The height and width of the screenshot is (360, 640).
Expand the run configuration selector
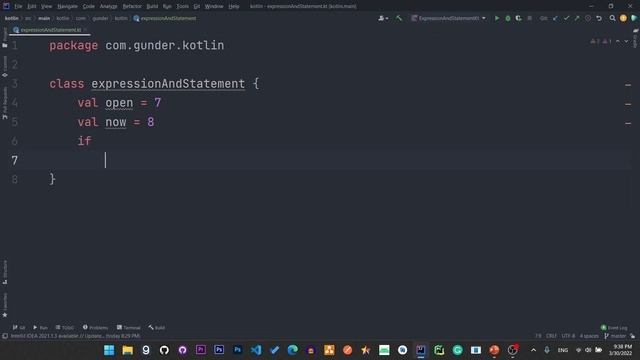pyautogui.click(x=448, y=18)
